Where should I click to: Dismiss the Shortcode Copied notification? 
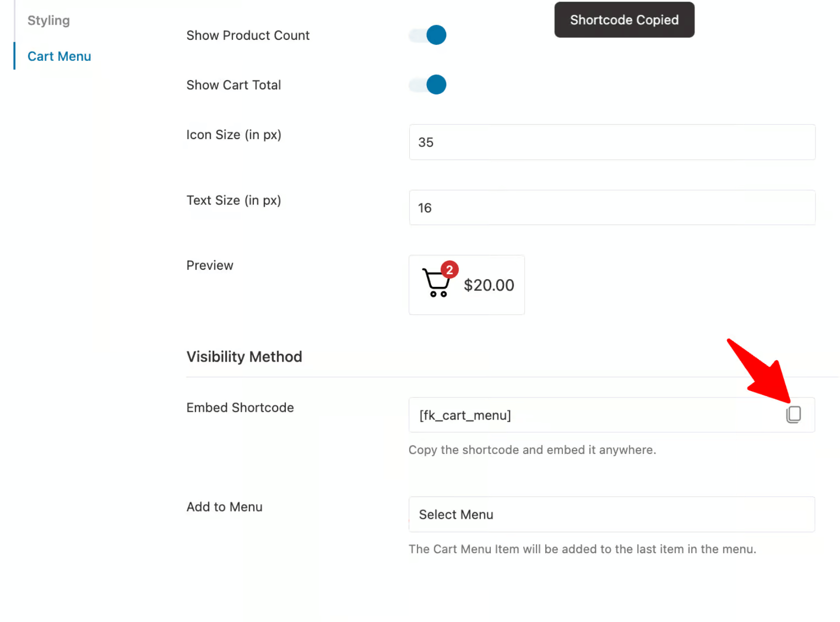[624, 20]
